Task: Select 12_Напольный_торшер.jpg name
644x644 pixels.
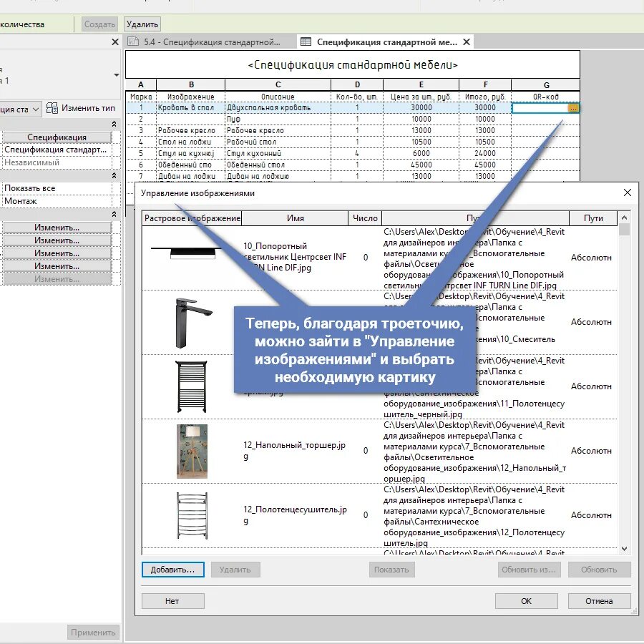Action: [295, 451]
